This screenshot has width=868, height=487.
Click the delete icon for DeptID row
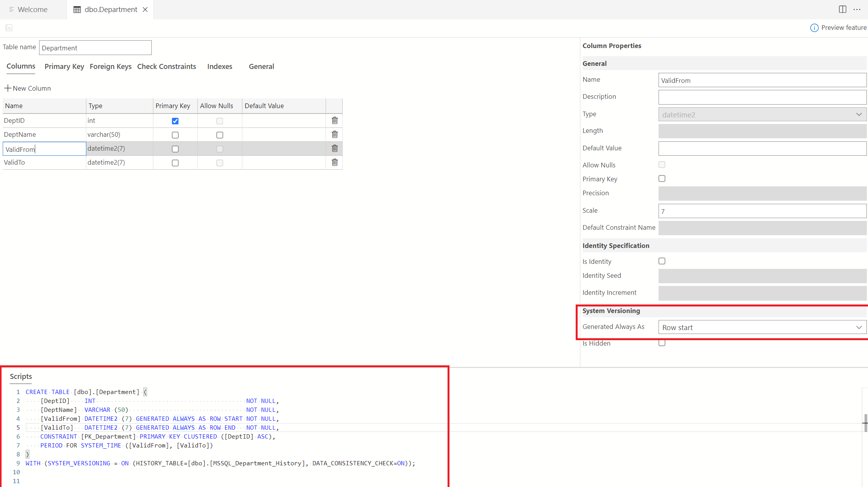pos(334,120)
